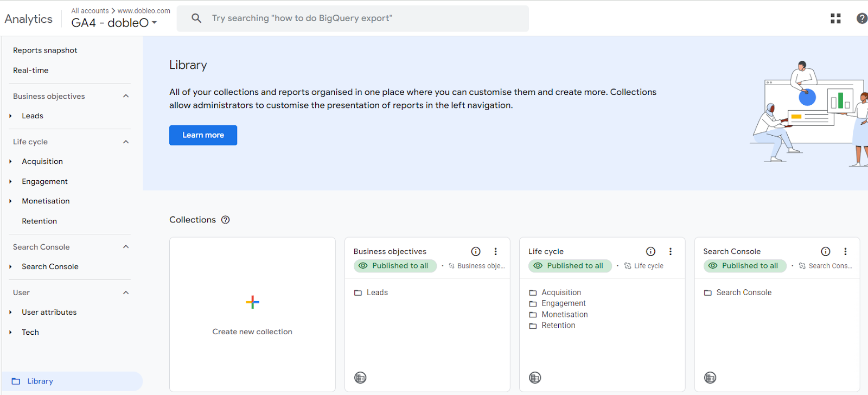868x395 pixels.
Task: Expand the Monetisation tree arrow
Action: point(10,201)
